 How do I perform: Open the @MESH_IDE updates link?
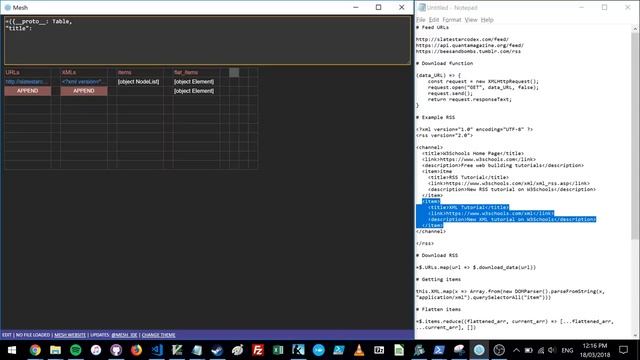pos(124,335)
